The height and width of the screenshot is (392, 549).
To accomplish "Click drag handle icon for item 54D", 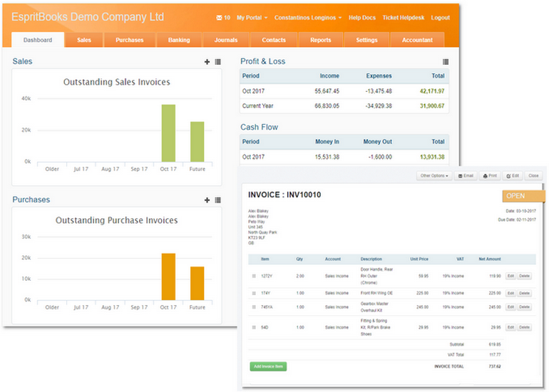I will [x=254, y=327].
